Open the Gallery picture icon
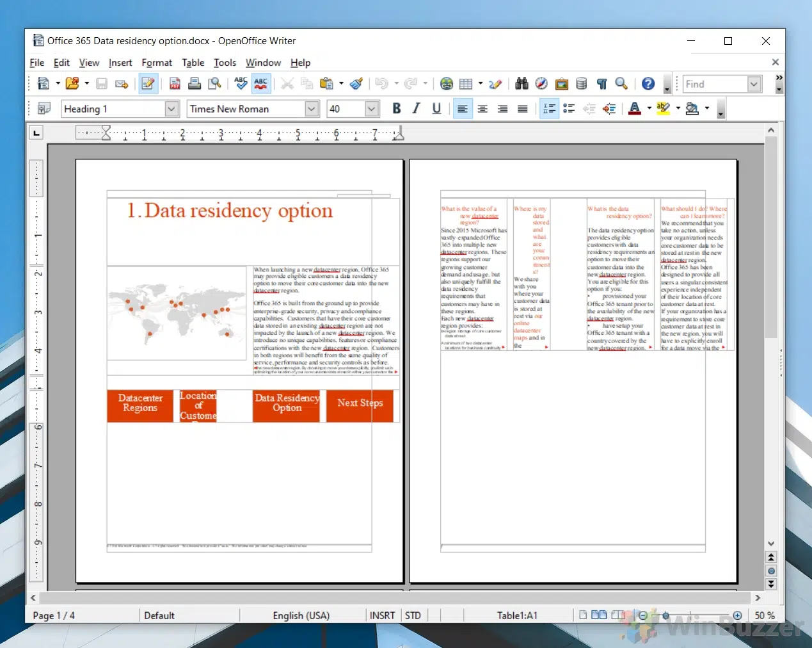The height and width of the screenshot is (648, 812). tap(562, 83)
